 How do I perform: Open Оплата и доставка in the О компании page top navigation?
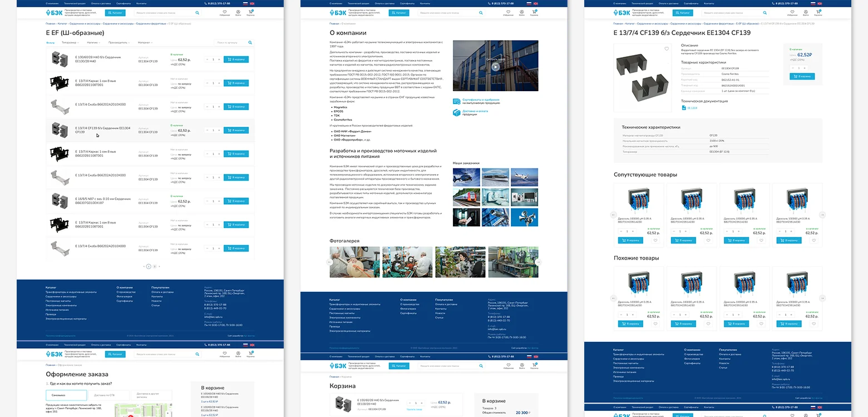pos(386,3)
